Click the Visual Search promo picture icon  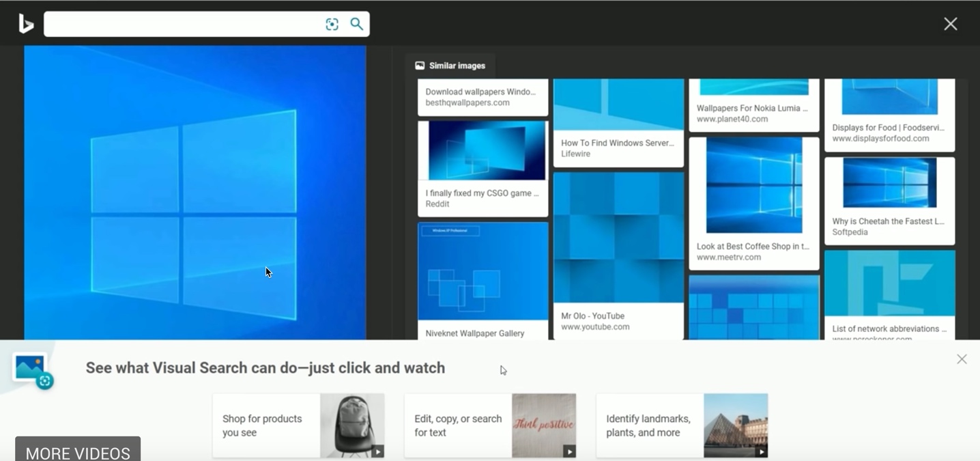click(32, 370)
